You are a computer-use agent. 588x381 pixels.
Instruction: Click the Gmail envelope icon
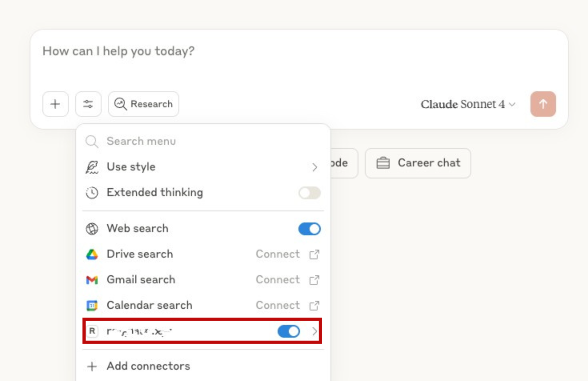tap(92, 280)
